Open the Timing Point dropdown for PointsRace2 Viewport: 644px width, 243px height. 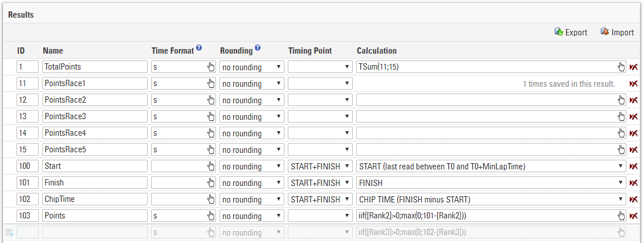pos(319,100)
